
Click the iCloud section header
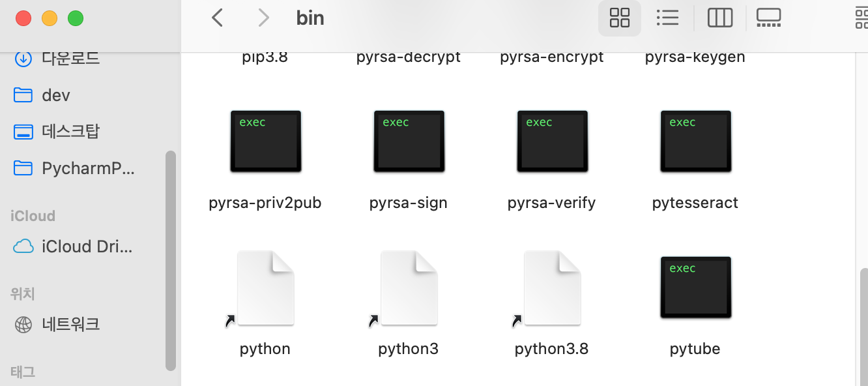pyautogui.click(x=33, y=216)
